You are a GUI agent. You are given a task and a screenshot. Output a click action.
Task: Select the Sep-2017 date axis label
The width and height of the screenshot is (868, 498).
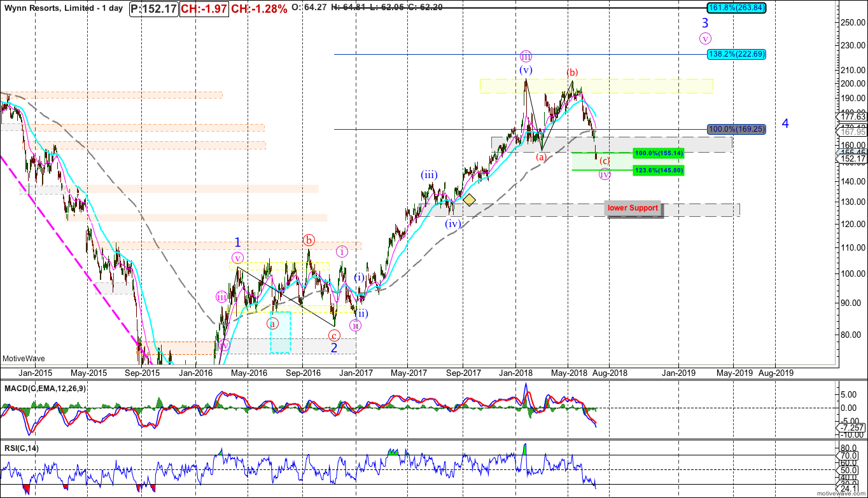(x=463, y=373)
